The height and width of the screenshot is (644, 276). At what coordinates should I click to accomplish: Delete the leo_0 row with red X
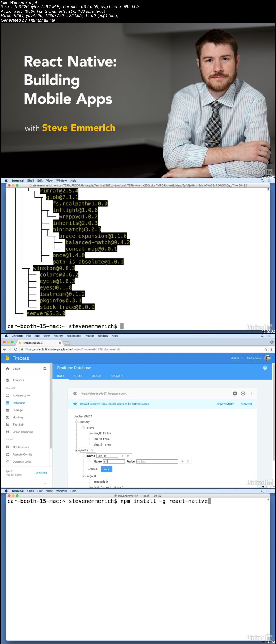[x=128, y=456]
